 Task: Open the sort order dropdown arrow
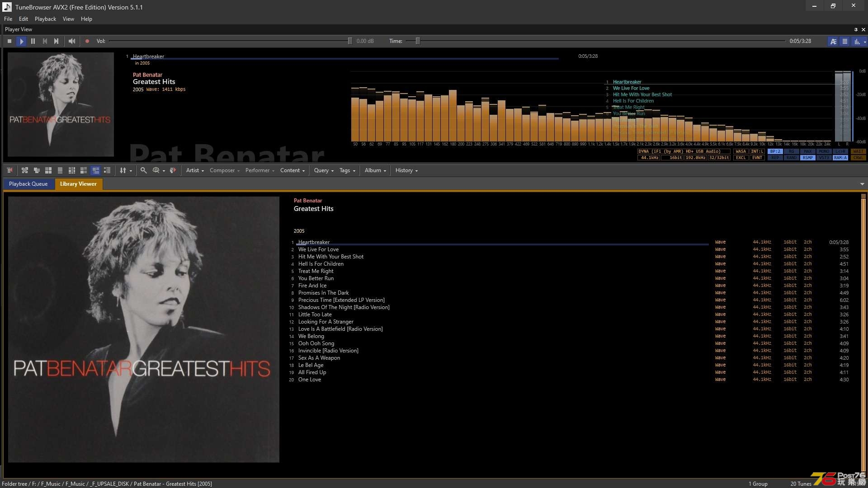[x=131, y=171]
